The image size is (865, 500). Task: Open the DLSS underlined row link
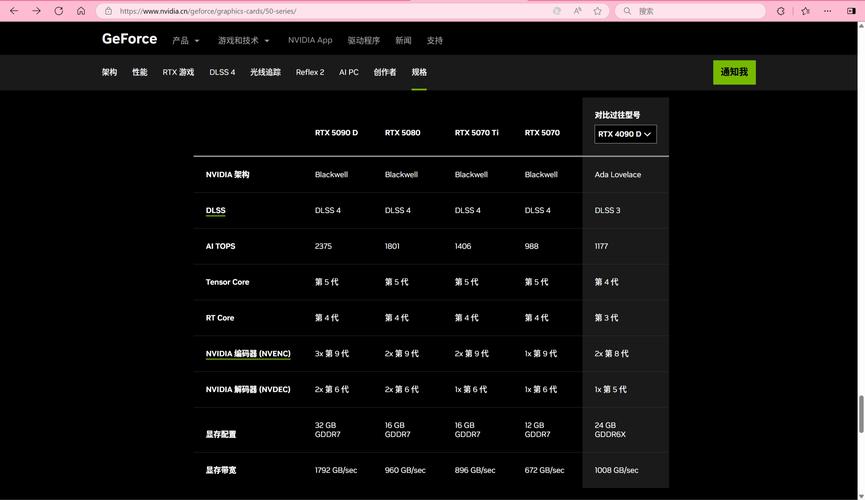(216, 210)
